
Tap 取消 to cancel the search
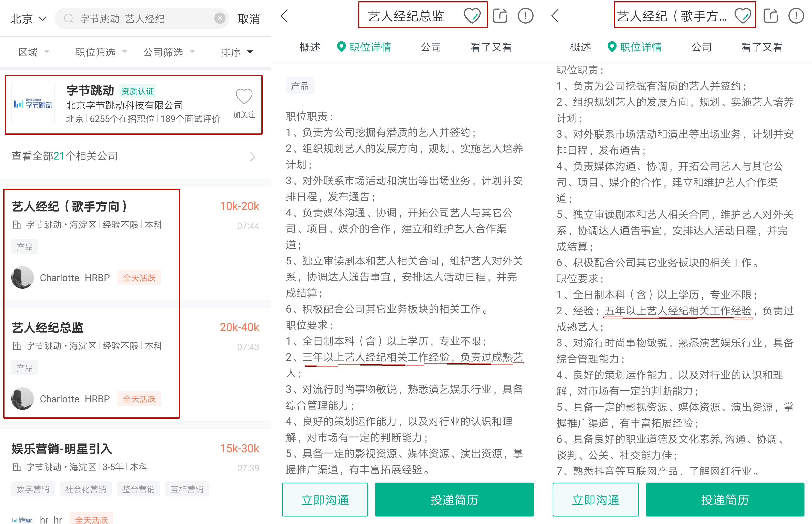coord(249,19)
